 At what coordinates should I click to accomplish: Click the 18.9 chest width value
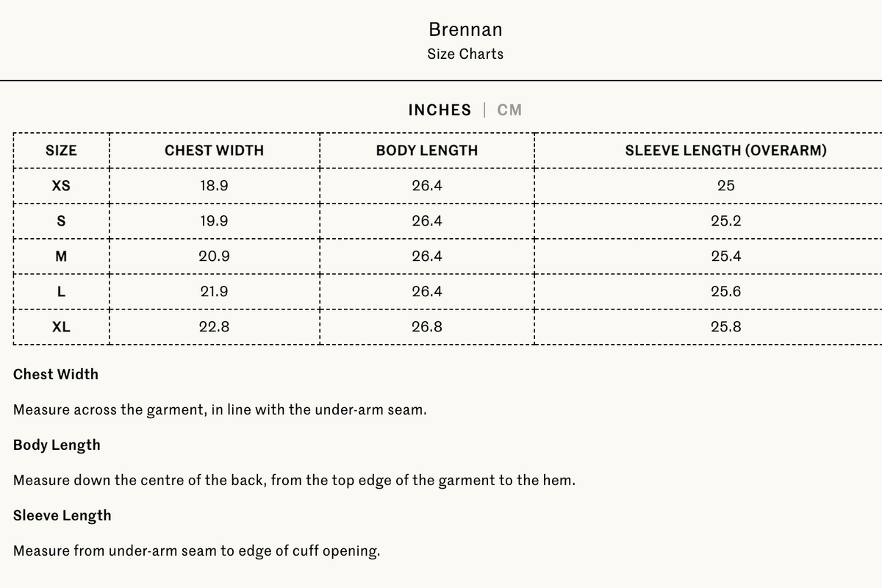point(214,186)
